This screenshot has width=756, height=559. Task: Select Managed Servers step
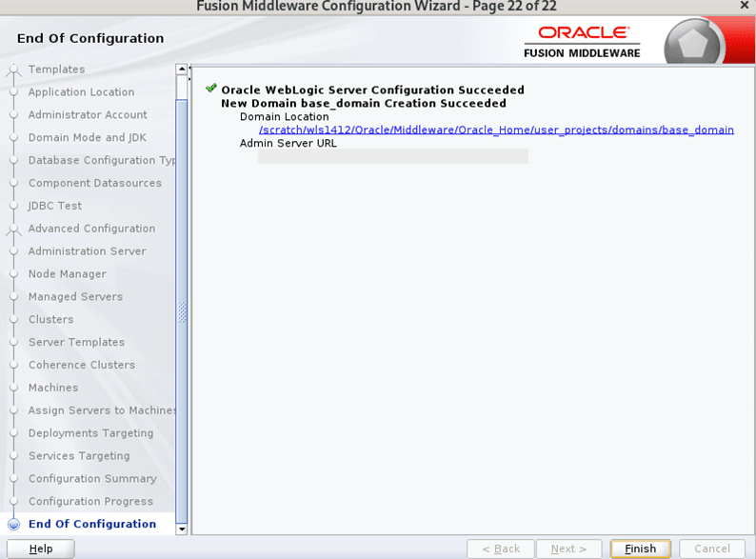pyautogui.click(x=76, y=296)
